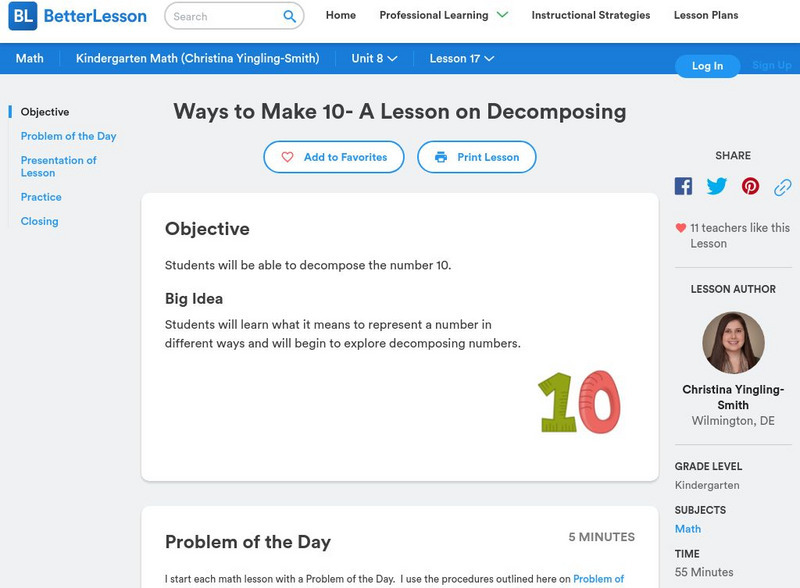Viewport: 800px width, 588px height.
Task: Click the red heart next to teachers like count
Action: coord(681,228)
